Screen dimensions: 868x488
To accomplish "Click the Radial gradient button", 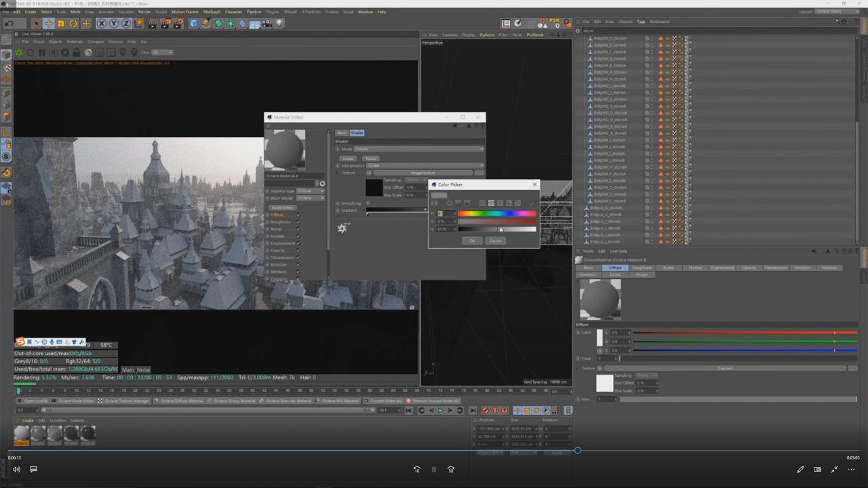I will point(370,159).
